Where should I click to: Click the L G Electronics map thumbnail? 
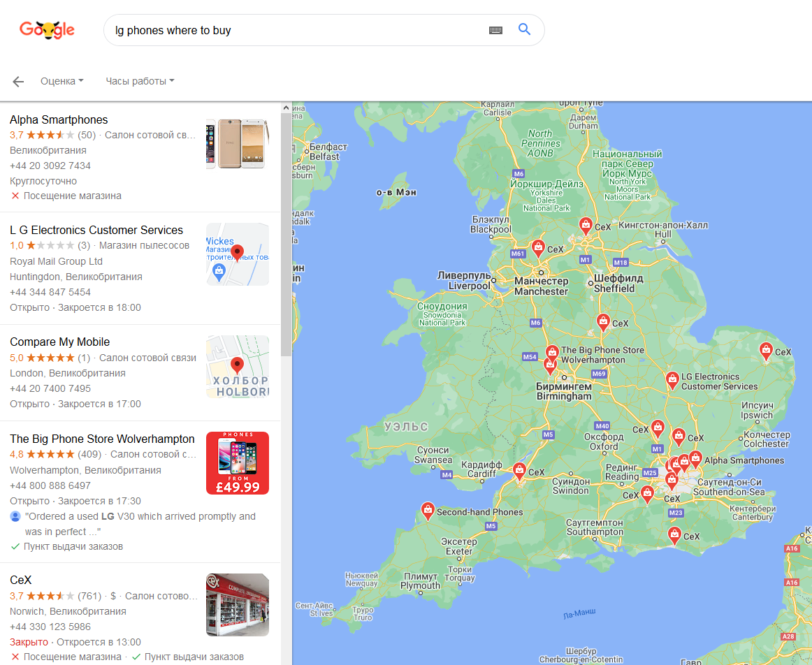(x=237, y=254)
